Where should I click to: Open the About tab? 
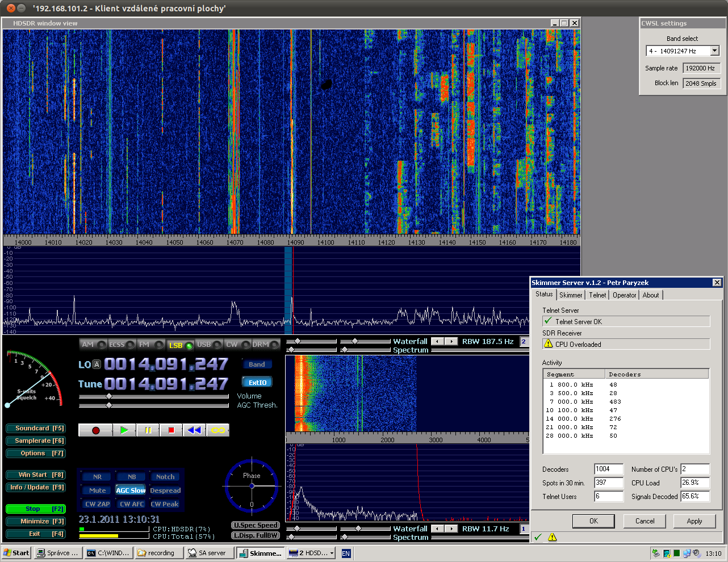pyautogui.click(x=651, y=295)
